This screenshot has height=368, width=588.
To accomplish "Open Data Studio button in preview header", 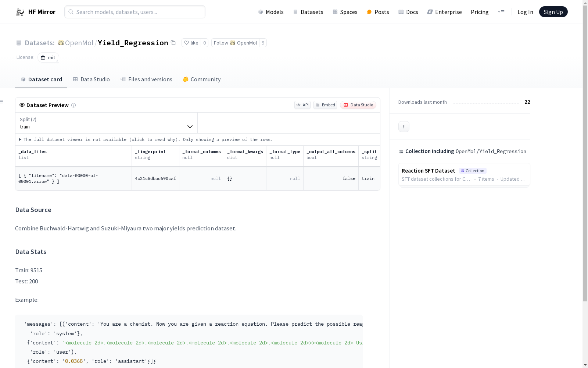I will (x=358, y=105).
